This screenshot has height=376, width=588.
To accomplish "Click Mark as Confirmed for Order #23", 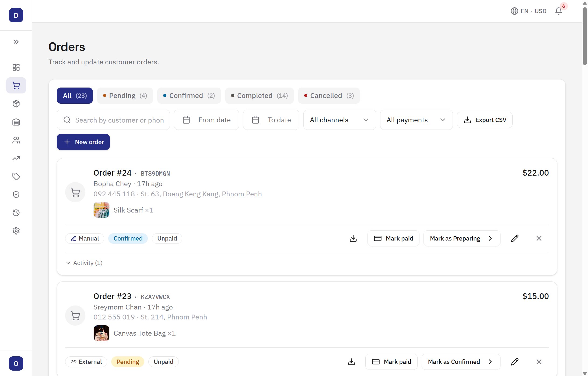I will click(461, 362).
